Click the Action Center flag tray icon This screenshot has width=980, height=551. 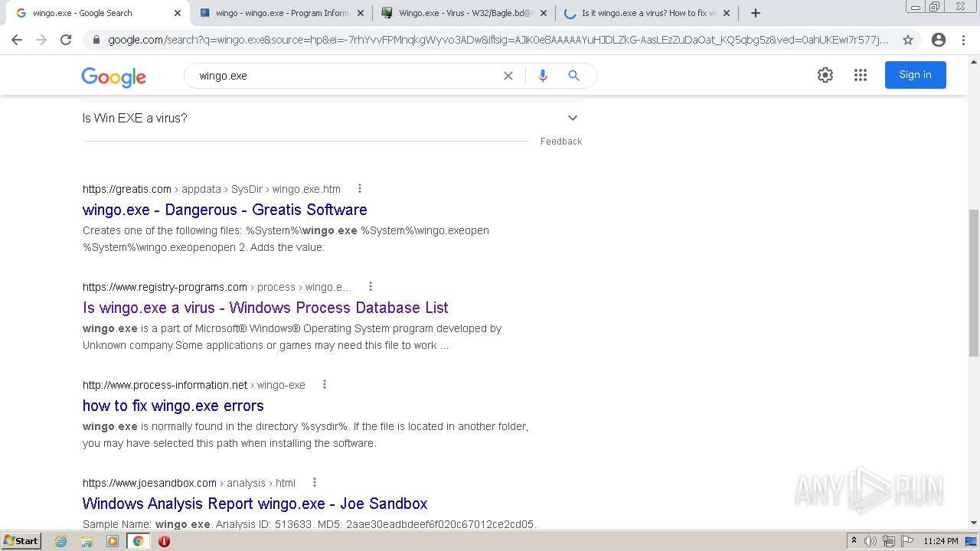(906, 541)
